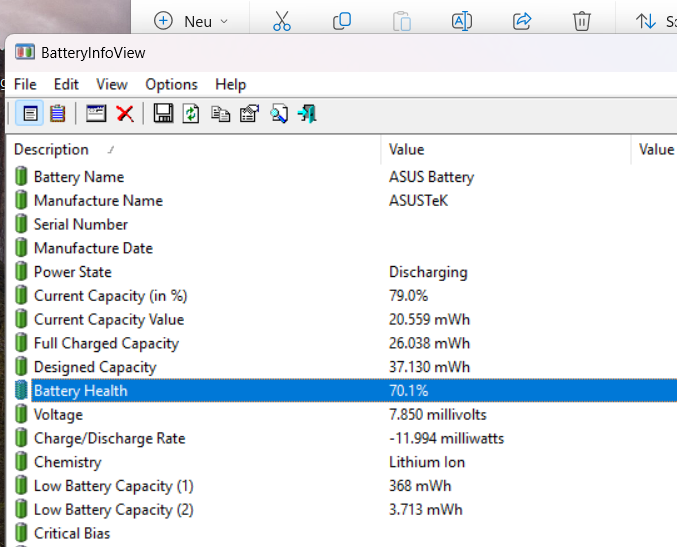Open the Edit menu

click(x=66, y=84)
